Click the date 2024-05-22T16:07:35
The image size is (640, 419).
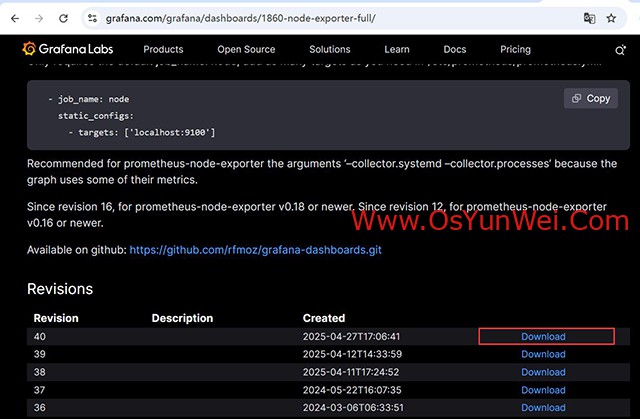pos(352,390)
